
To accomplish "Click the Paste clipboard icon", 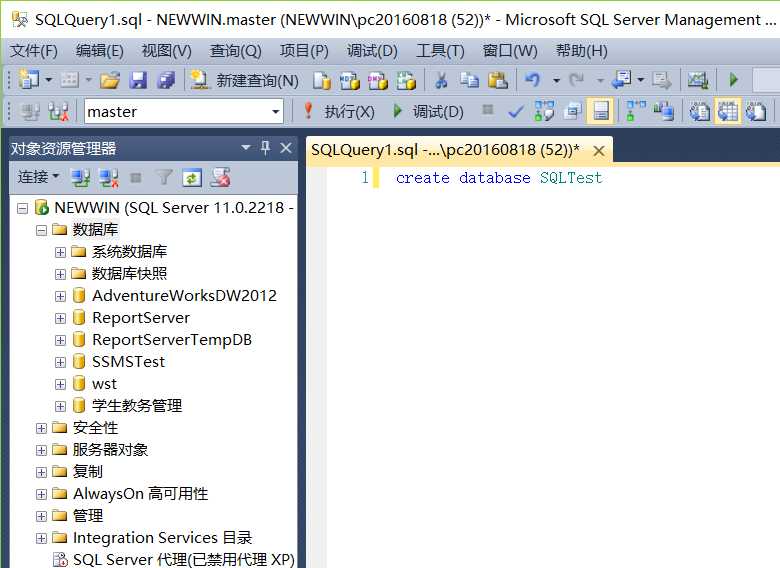I will (497, 80).
